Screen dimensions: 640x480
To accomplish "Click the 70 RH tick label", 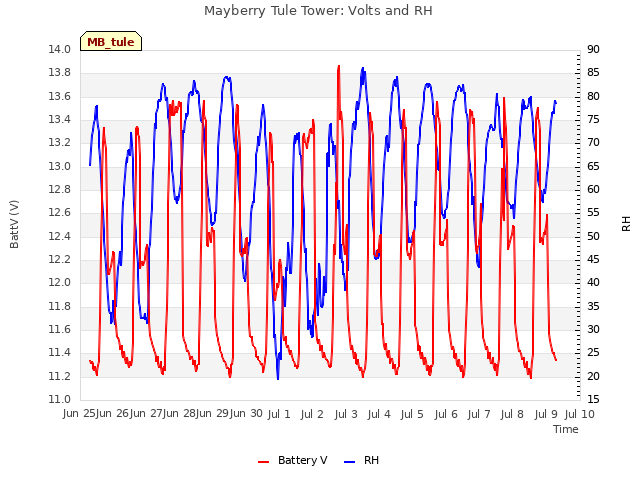I will coord(593,142).
